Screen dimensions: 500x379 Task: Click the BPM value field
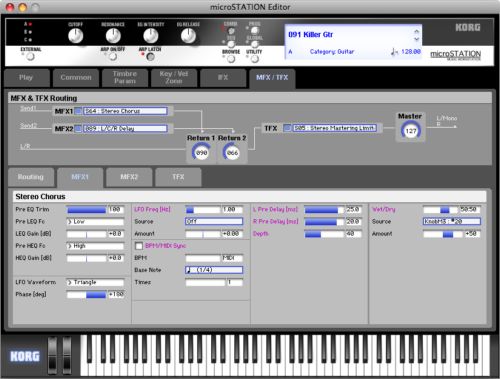point(232,258)
